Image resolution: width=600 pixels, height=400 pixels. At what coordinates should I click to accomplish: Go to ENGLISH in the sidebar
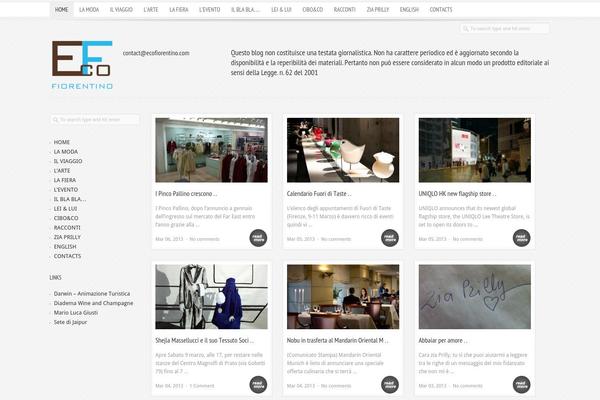click(65, 247)
